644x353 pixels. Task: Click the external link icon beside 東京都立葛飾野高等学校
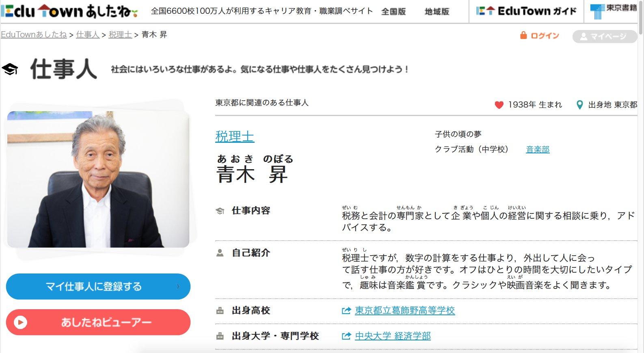pos(346,311)
